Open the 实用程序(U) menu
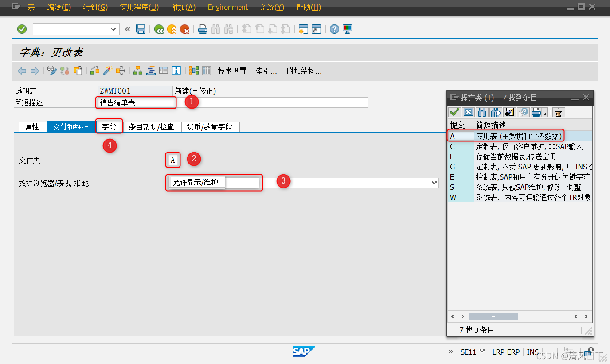 pos(139,7)
